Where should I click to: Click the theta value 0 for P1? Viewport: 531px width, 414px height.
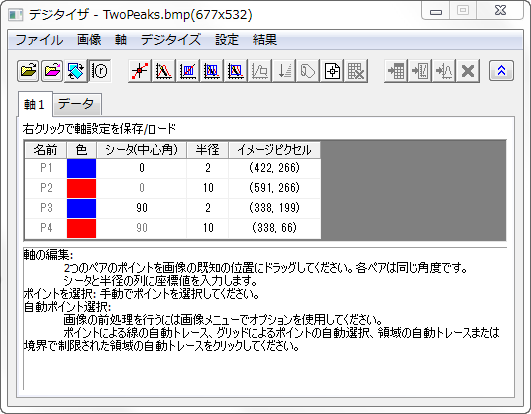[x=142, y=168]
